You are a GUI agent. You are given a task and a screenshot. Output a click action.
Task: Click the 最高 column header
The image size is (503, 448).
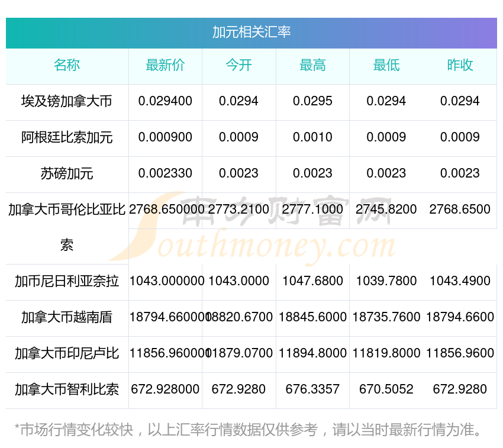pyautogui.click(x=312, y=66)
